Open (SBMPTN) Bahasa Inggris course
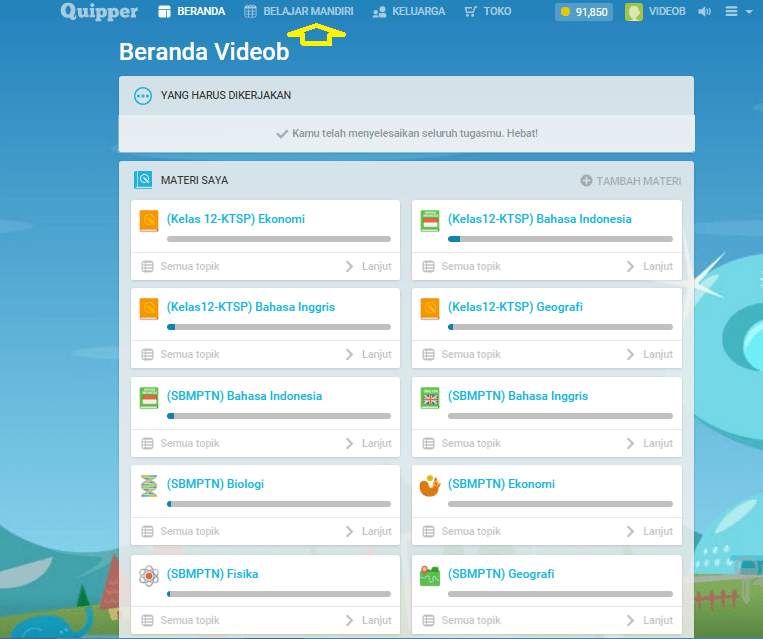 (x=518, y=396)
